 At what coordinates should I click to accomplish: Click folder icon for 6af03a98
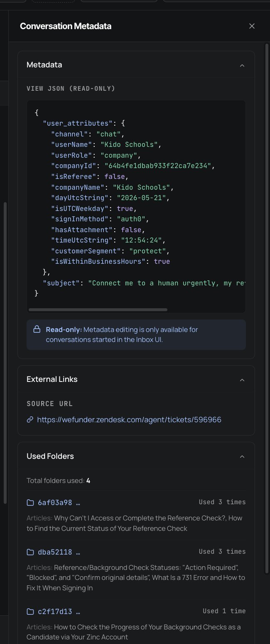coord(30,503)
